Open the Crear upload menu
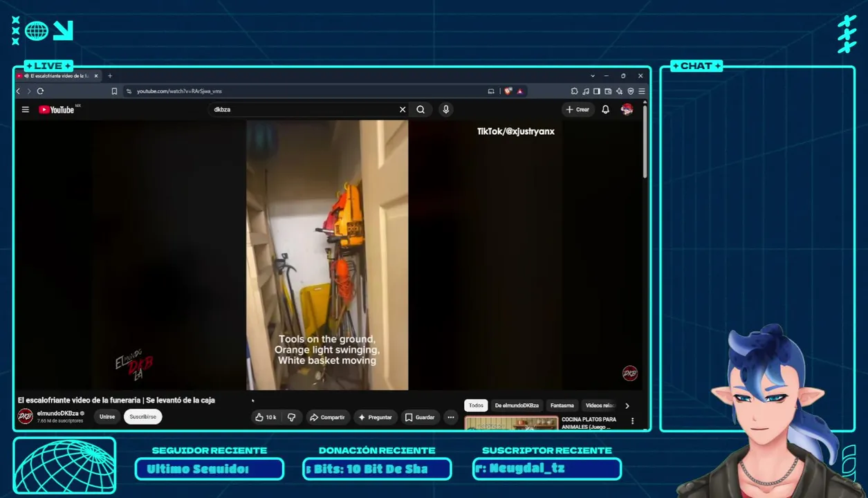Screen dimensions: 868x498 coord(578,109)
